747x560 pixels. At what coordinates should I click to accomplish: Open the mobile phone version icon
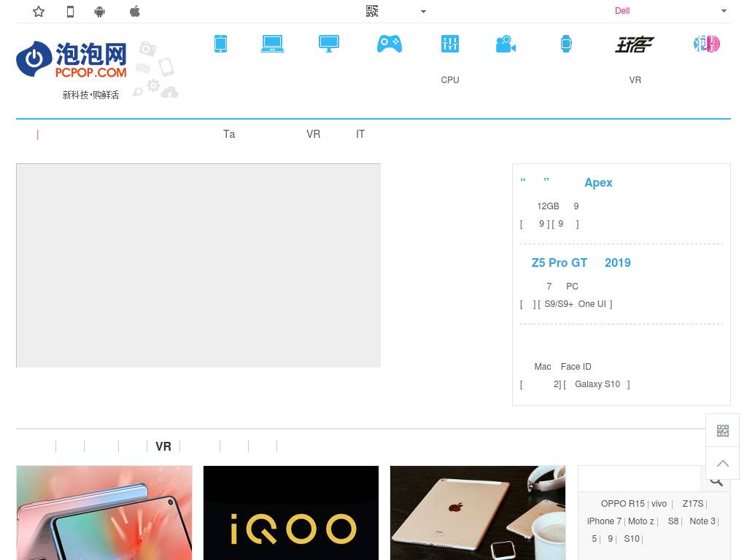(70, 12)
